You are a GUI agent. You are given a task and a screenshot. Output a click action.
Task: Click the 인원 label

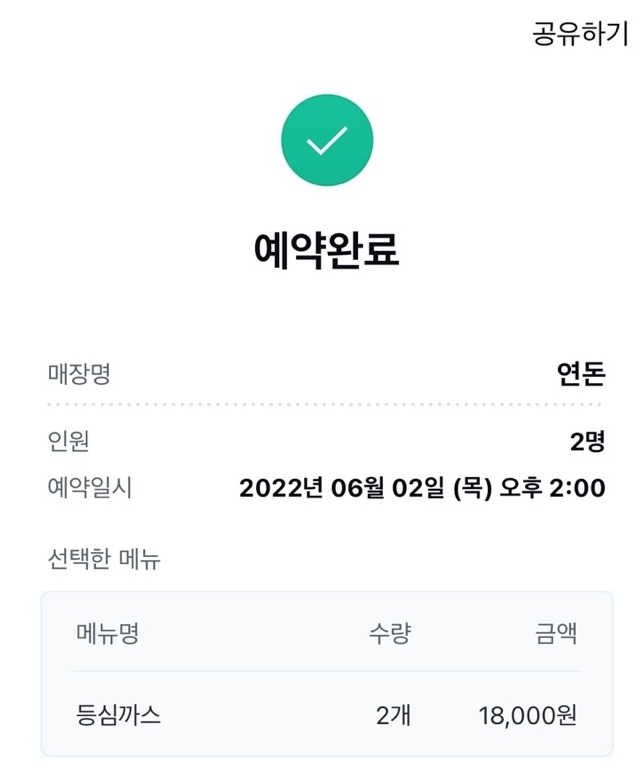click(x=68, y=441)
